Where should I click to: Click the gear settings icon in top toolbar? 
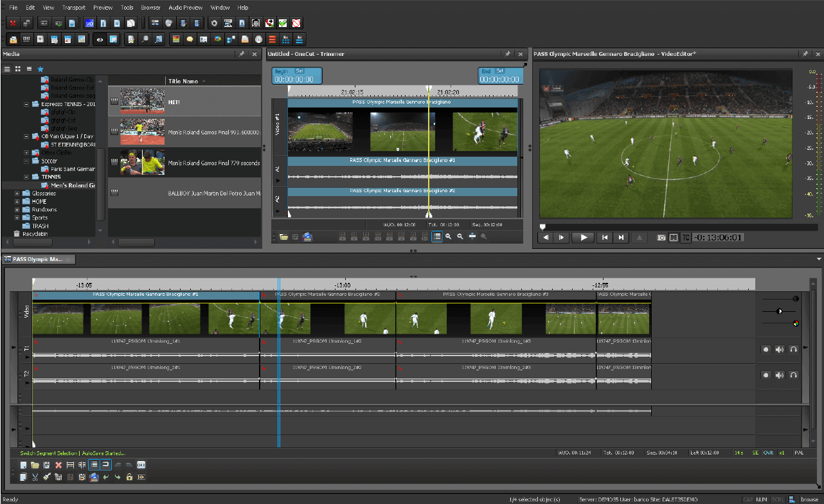coord(215,23)
